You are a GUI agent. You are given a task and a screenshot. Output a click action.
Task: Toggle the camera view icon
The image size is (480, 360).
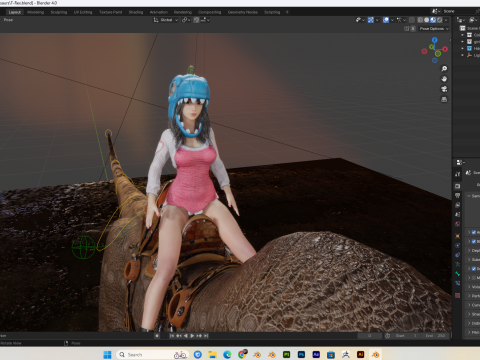444,89
